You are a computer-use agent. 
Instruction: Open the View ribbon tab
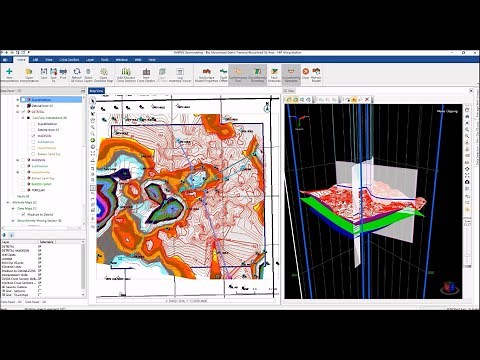point(49,60)
